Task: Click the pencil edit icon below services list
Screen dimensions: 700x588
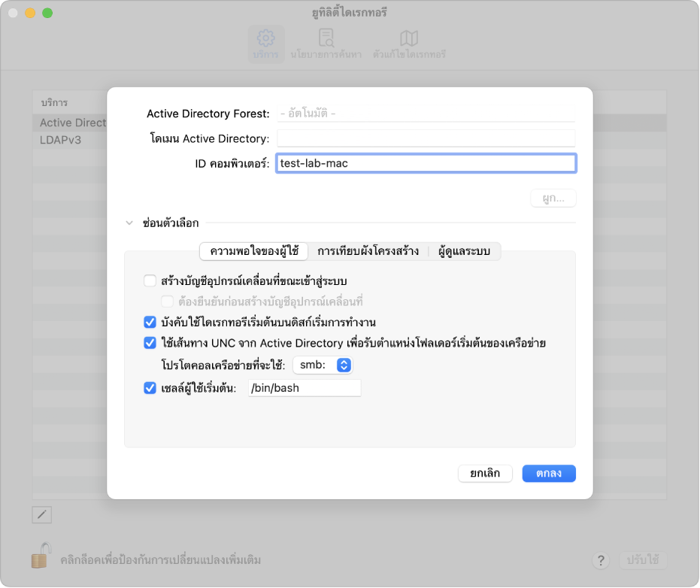Action: 42,515
